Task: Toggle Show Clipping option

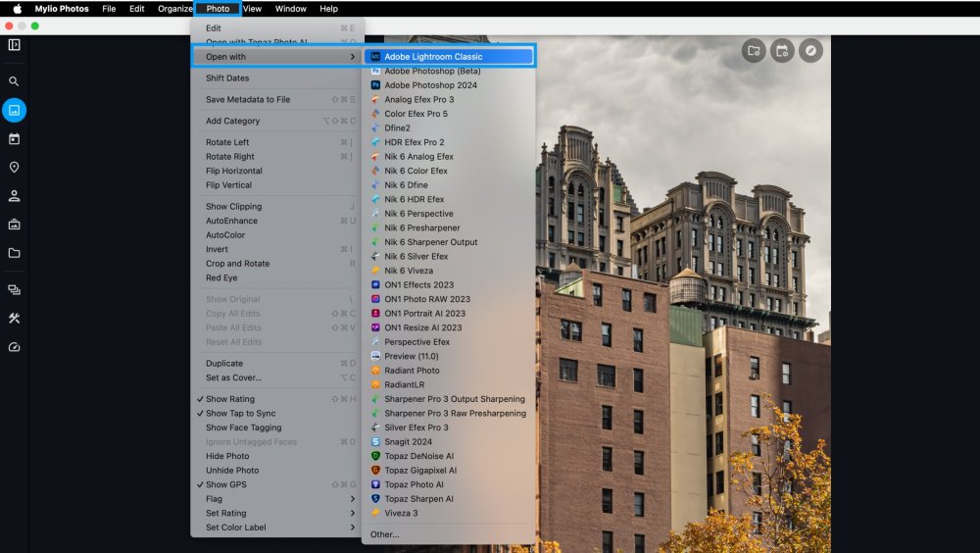Action: pos(276,207)
